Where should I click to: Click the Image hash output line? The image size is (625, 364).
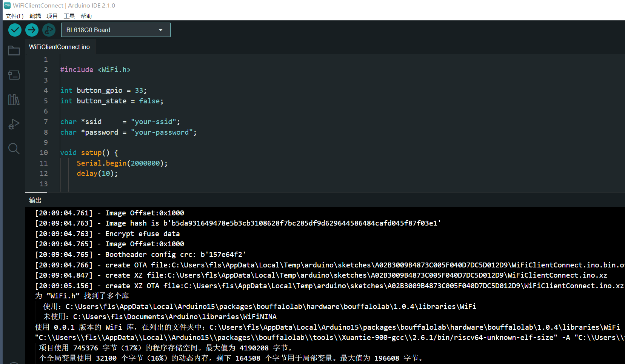tap(238, 223)
